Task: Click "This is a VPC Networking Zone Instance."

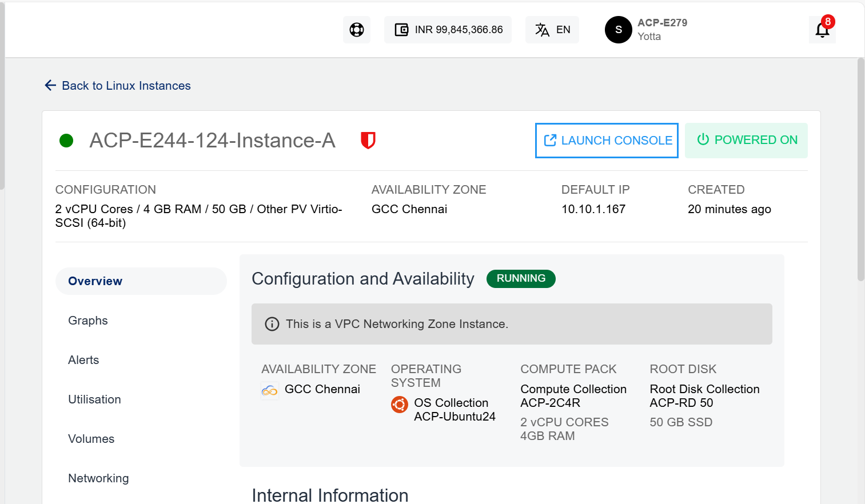Action: pyautogui.click(x=397, y=324)
